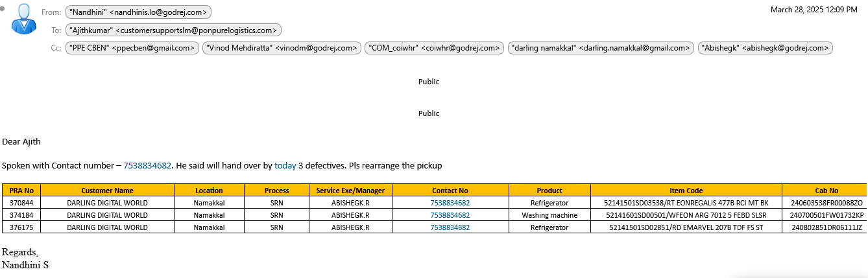The width and height of the screenshot is (868, 278).
Task: Click the "today" date link
Action: click(285, 166)
